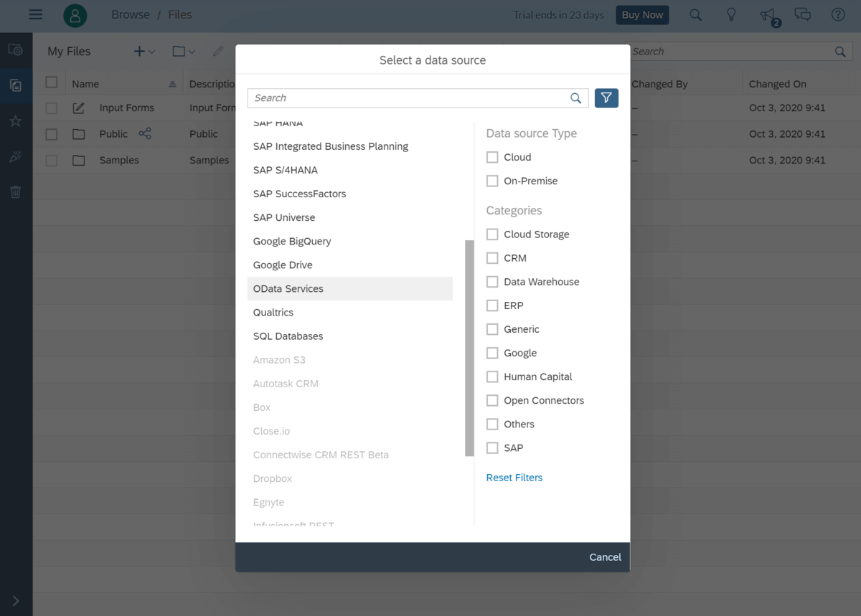Screen dimensions: 861x616
Task: Click the data source list scrollbar
Action: pos(469,348)
